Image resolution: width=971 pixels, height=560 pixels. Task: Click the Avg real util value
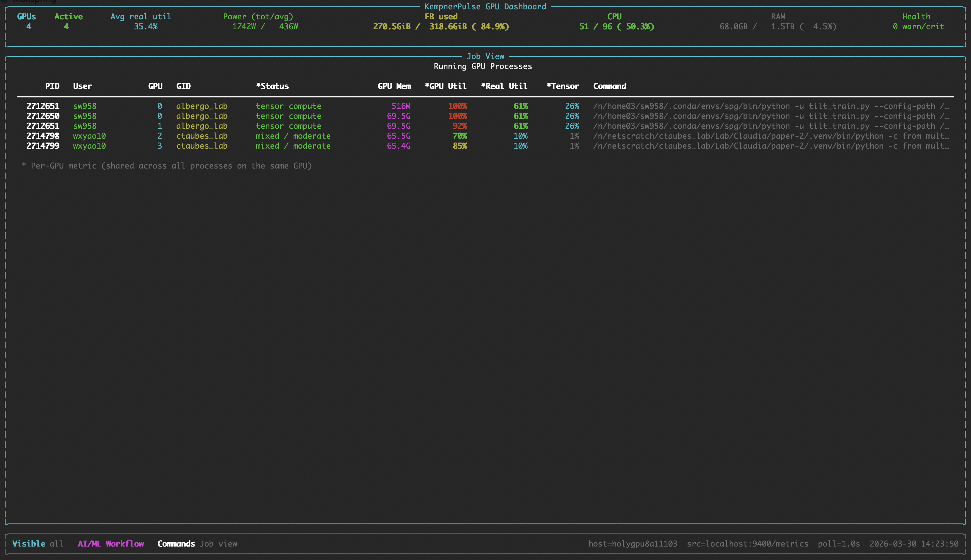pos(146,27)
